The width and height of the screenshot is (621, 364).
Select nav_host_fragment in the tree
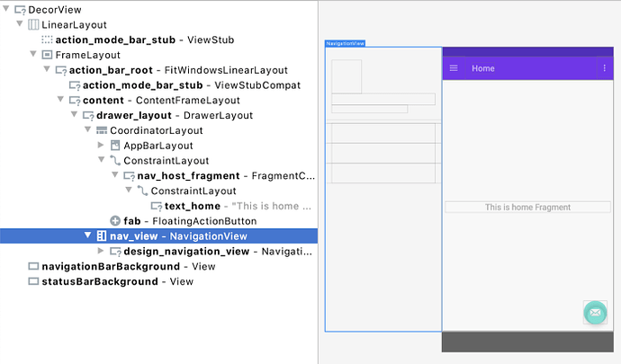pyautogui.click(x=188, y=176)
